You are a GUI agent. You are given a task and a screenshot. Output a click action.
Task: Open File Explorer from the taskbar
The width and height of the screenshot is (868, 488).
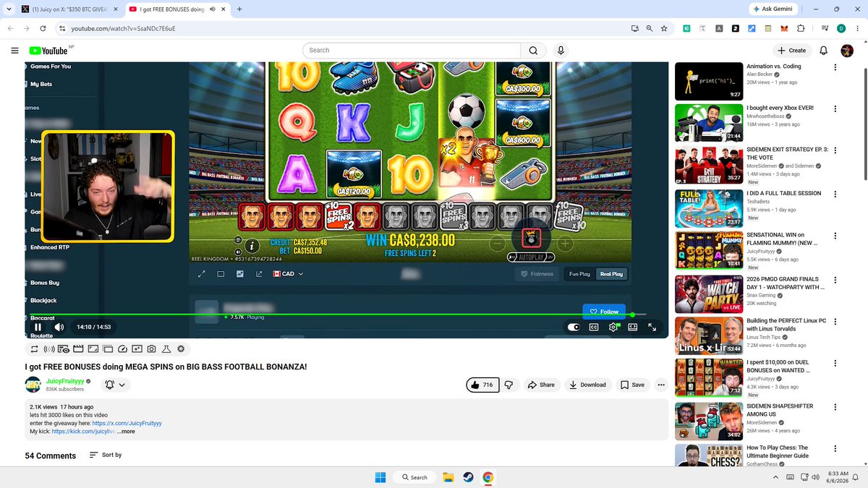click(x=448, y=477)
